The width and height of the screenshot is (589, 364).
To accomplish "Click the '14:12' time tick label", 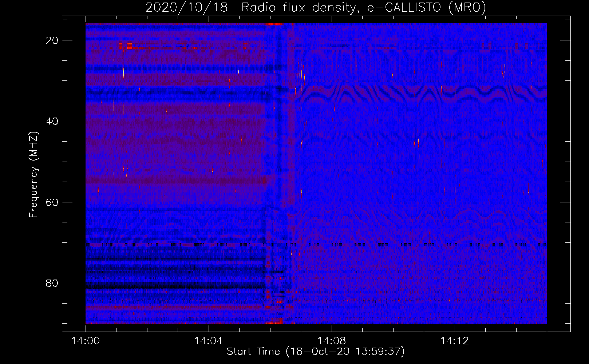I will tap(454, 341).
